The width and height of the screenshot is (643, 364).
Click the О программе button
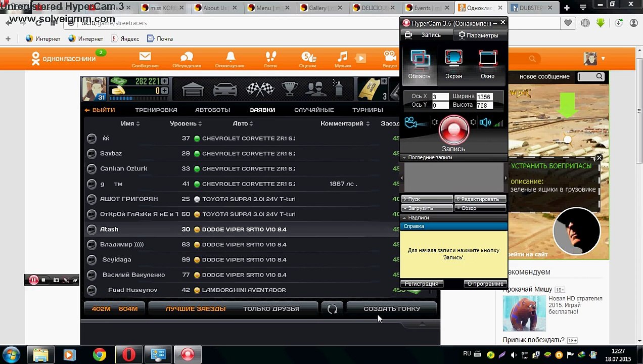(485, 284)
